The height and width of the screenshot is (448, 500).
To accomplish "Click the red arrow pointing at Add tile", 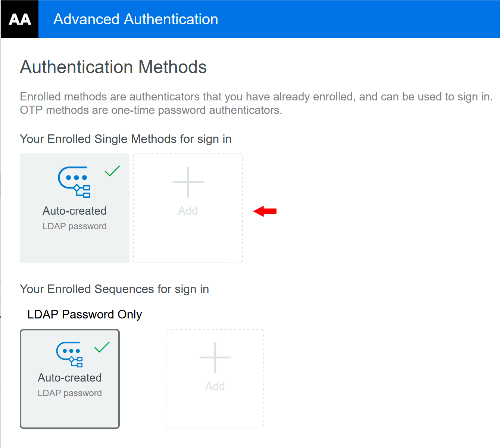I will point(265,211).
